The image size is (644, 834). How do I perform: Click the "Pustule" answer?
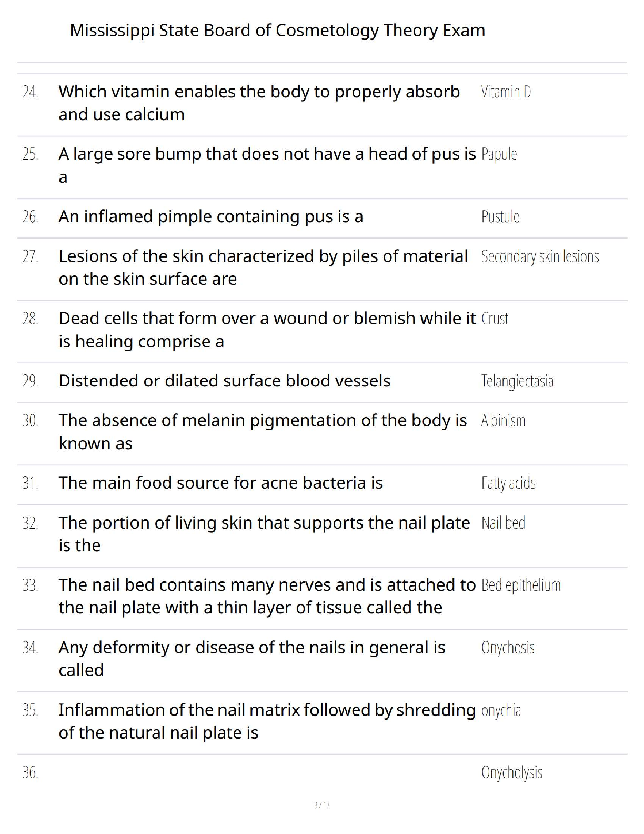point(500,216)
